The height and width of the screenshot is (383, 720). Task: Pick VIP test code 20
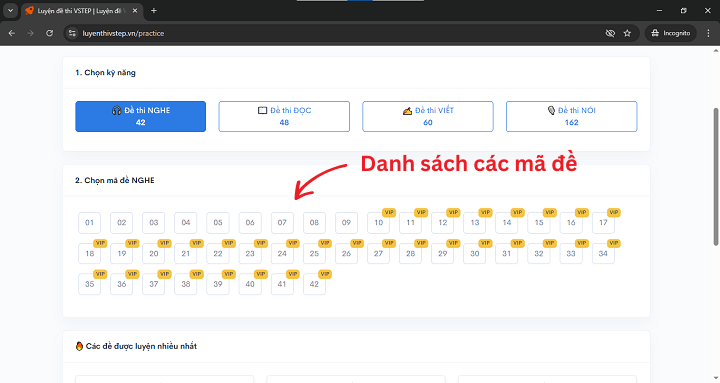(x=154, y=253)
